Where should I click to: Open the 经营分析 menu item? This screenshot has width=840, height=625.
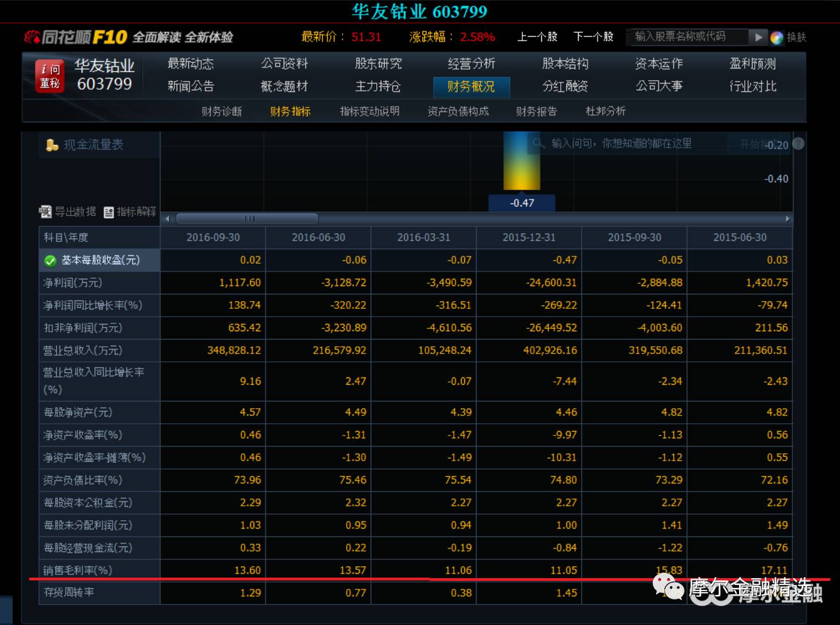coord(471,64)
